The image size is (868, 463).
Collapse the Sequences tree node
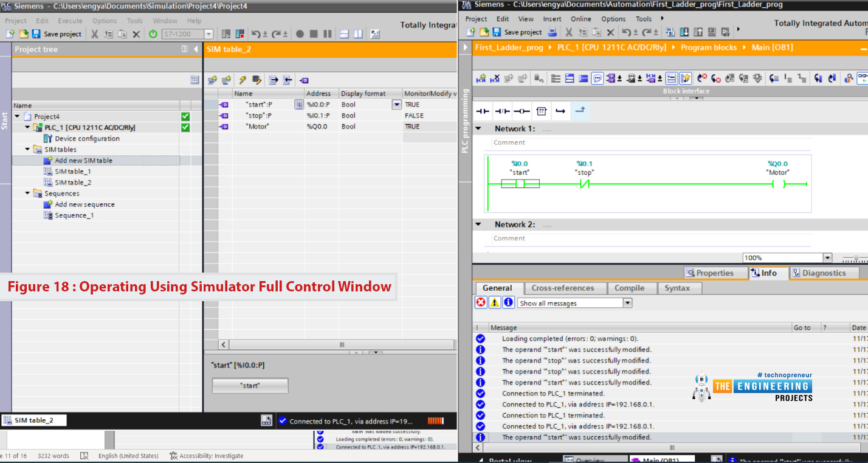coord(27,193)
